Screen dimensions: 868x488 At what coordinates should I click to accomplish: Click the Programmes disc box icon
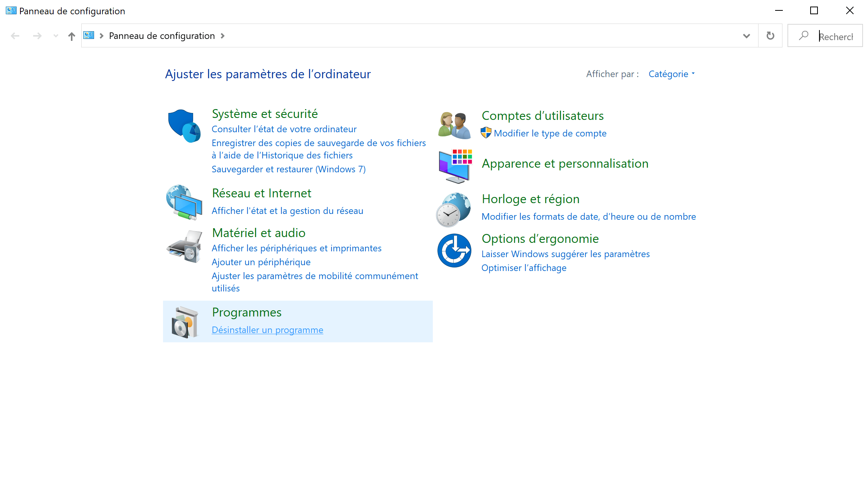pos(185,322)
